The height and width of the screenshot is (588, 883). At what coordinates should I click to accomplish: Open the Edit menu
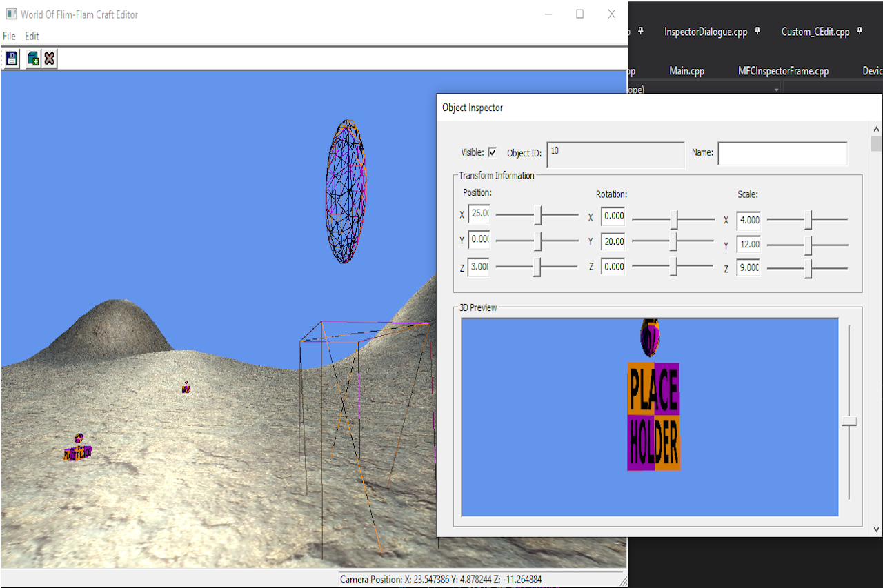pos(32,36)
